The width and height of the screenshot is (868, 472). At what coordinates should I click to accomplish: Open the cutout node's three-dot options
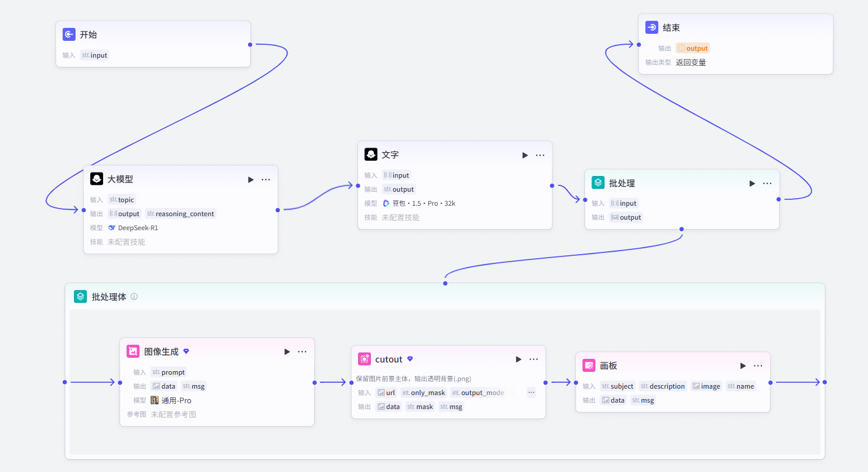coord(534,359)
